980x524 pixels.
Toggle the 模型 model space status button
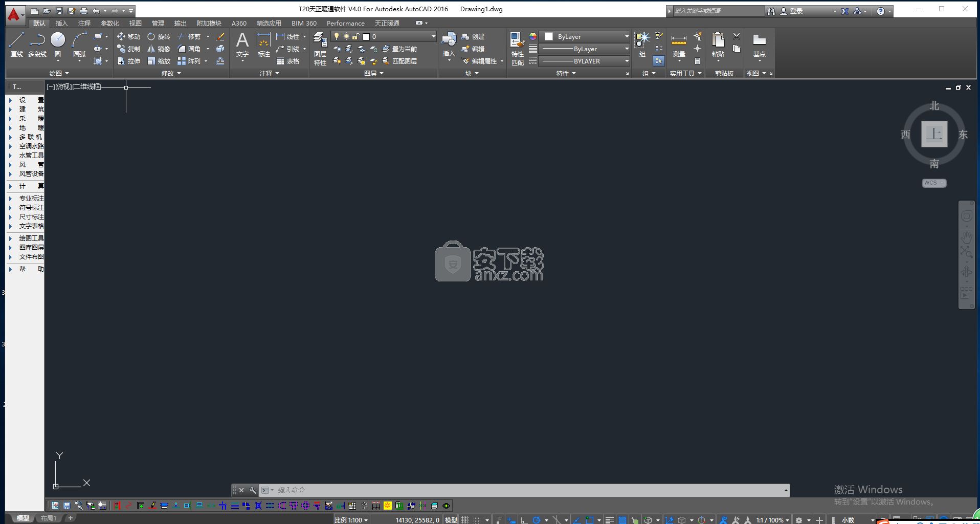451,520
